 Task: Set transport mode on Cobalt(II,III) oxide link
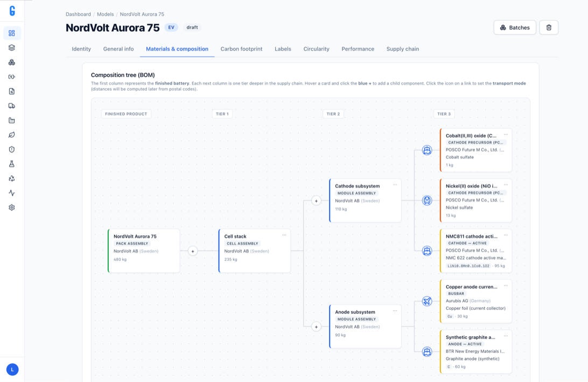click(x=427, y=150)
